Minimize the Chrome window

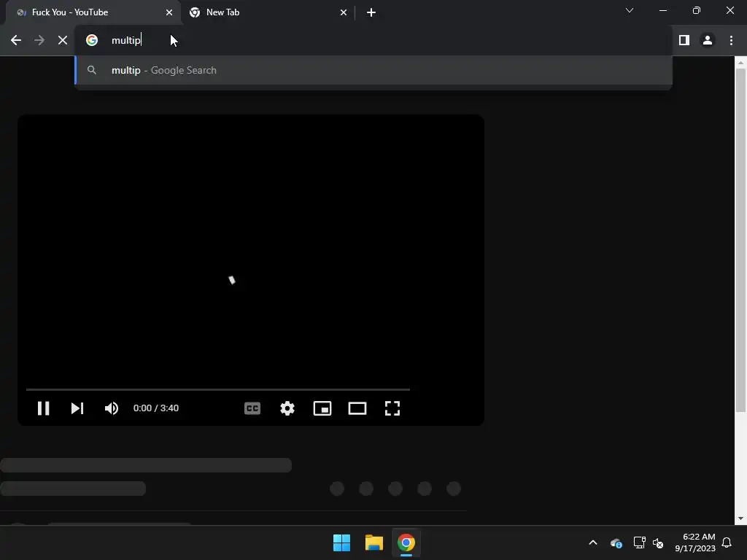click(662, 10)
